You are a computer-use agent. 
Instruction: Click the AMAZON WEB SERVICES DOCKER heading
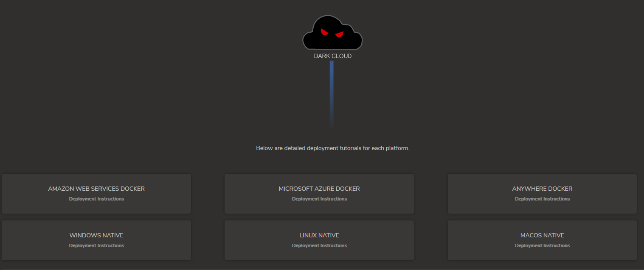(x=96, y=189)
